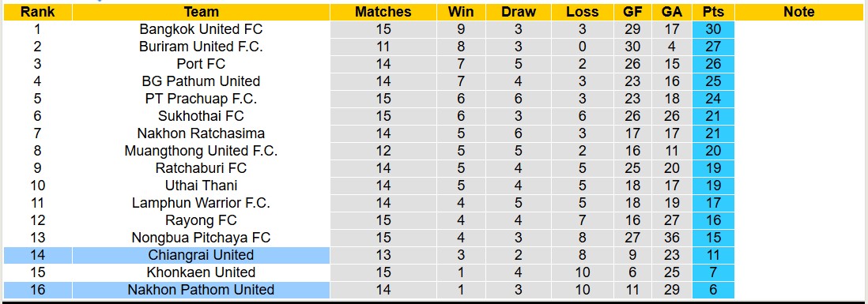Image resolution: width=868 pixels, height=304 pixels.
Task: Click the Pts column header
Action: click(x=714, y=12)
